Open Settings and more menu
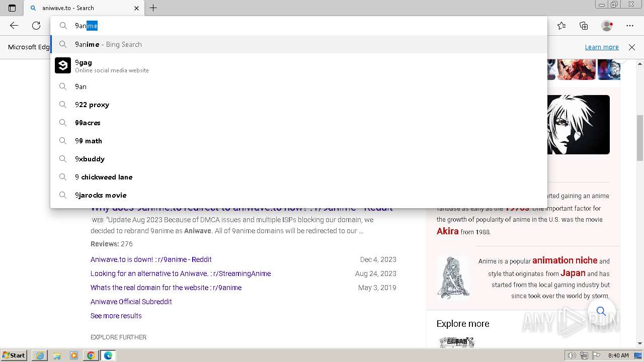The height and width of the screenshot is (362, 644). pos(630,26)
